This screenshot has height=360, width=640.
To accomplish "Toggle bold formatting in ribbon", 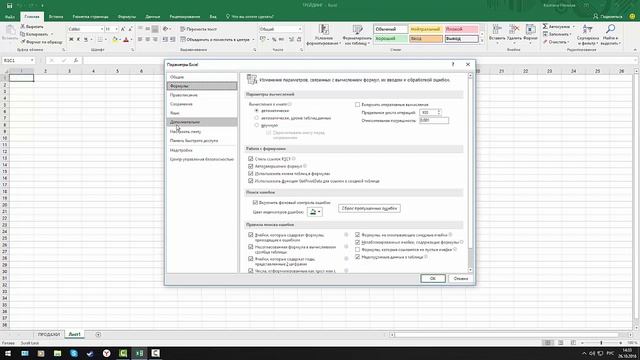I will pyautogui.click(x=71, y=40).
